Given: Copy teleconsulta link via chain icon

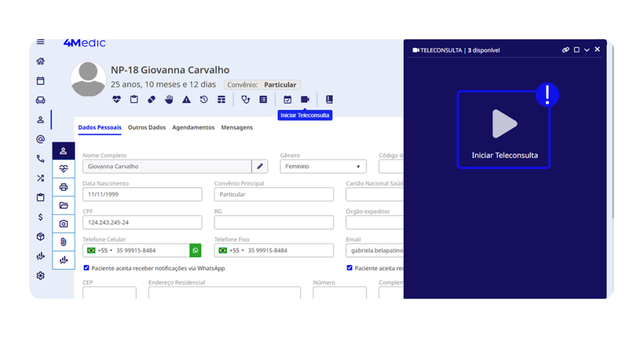Looking at the screenshot, I should (x=565, y=50).
